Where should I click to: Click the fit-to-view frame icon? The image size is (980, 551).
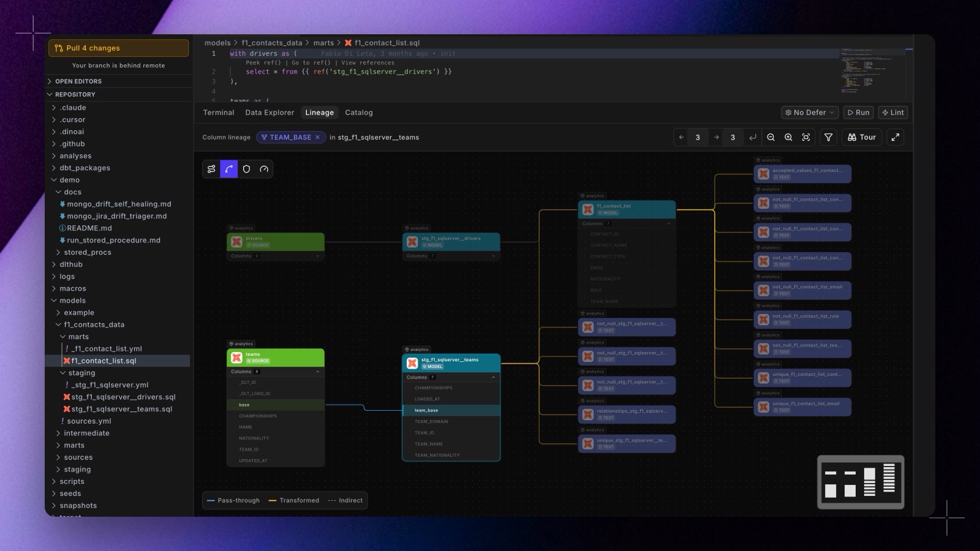tap(806, 137)
